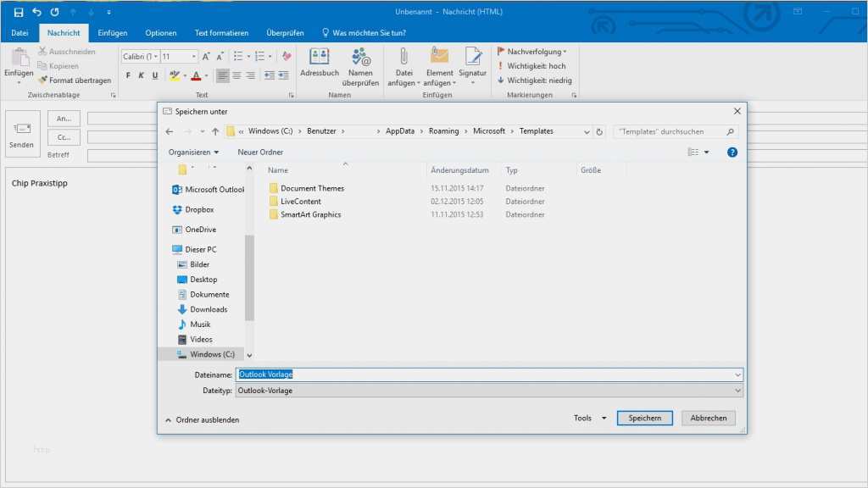Collapse folder pane with Ordner ausblenden
Image resolution: width=868 pixels, height=488 pixels.
coord(203,419)
